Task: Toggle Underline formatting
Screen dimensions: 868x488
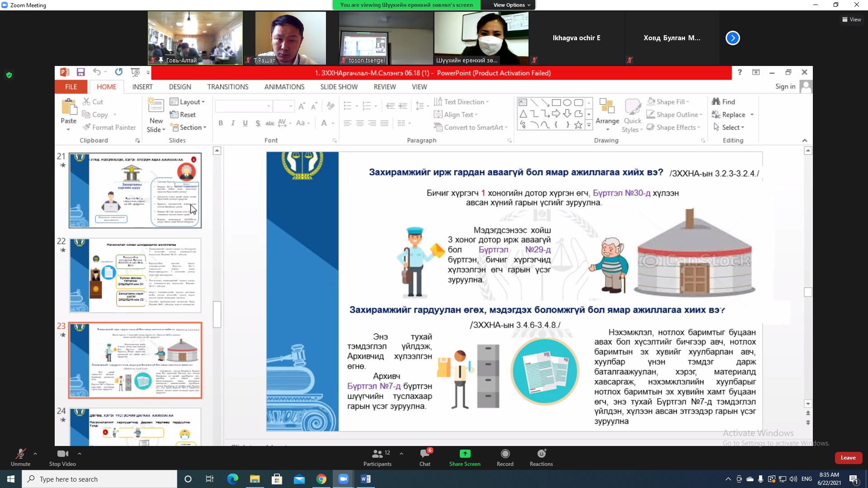Action: point(245,123)
